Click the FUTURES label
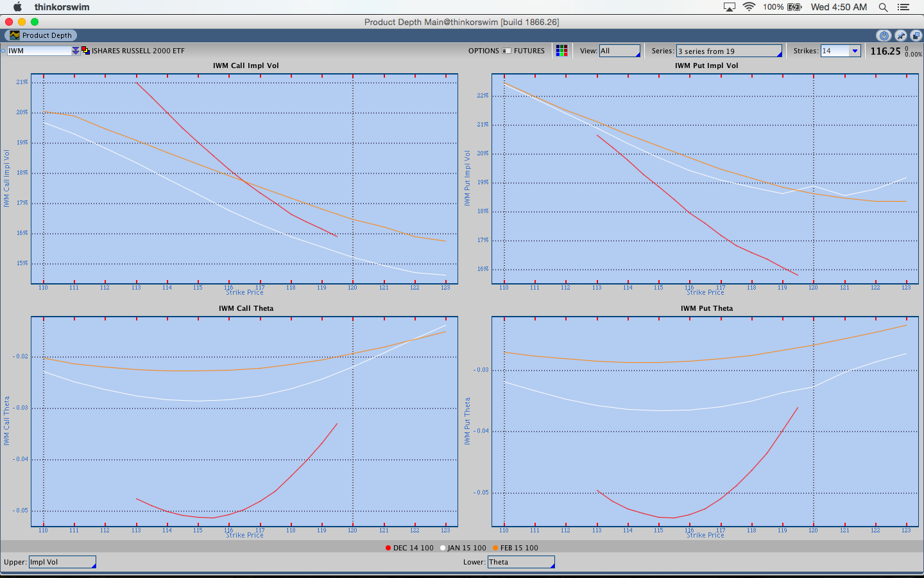The width and height of the screenshot is (924, 578). [x=529, y=51]
